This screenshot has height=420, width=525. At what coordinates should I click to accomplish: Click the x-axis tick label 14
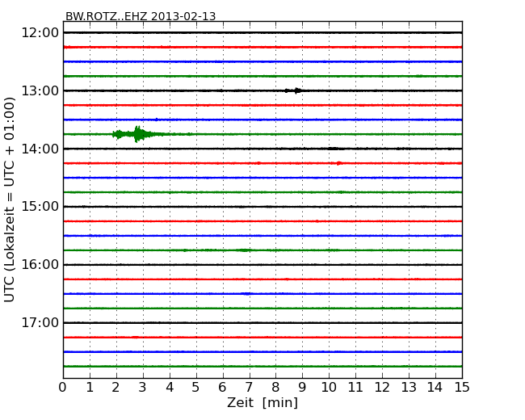[x=435, y=387]
